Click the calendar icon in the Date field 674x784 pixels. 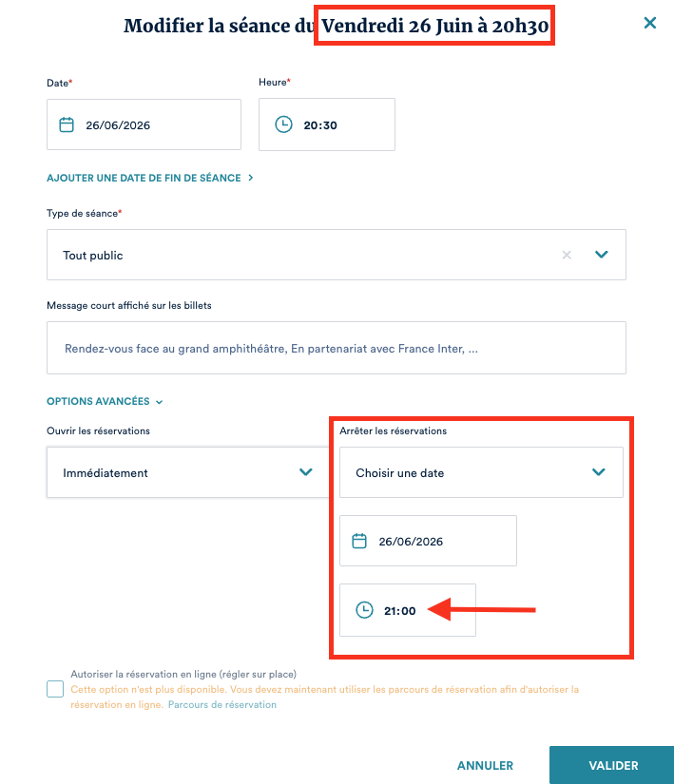pos(67,124)
